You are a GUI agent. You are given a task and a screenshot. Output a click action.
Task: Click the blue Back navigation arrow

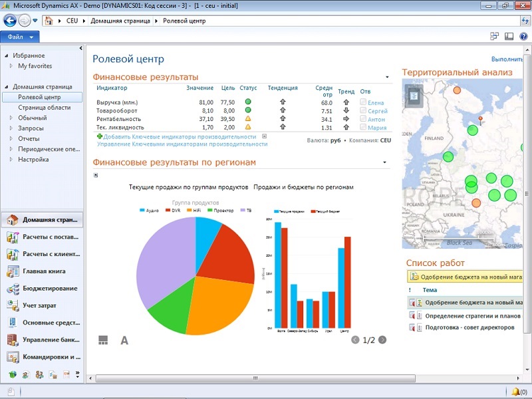10,21
